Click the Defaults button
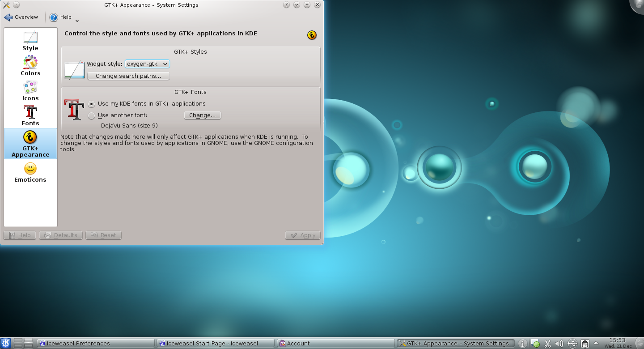Image resolution: width=644 pixels, height=349 pixels. click(61, 235)
